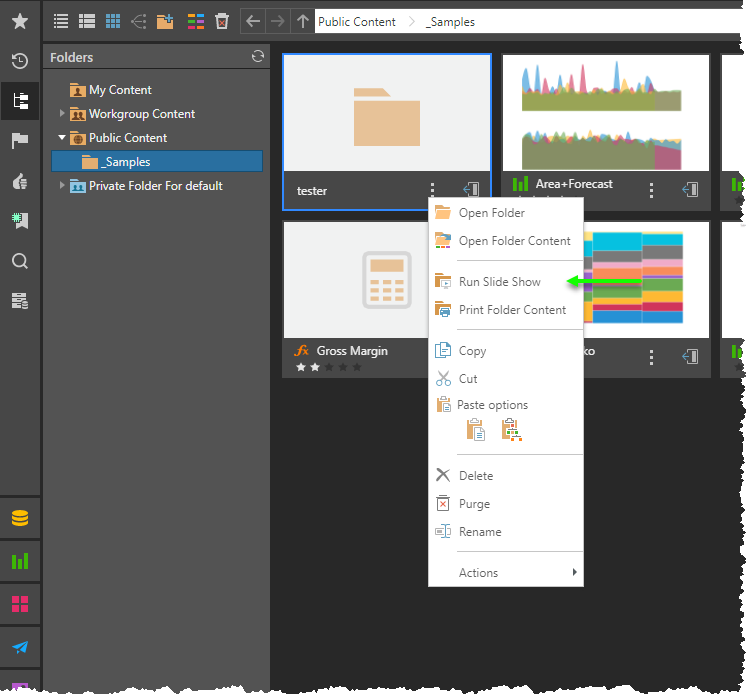Navigate up one folder level
Image resolution: width=746 pixels, height=694 pixels.
pyautogui.click(x=302, y=21)
